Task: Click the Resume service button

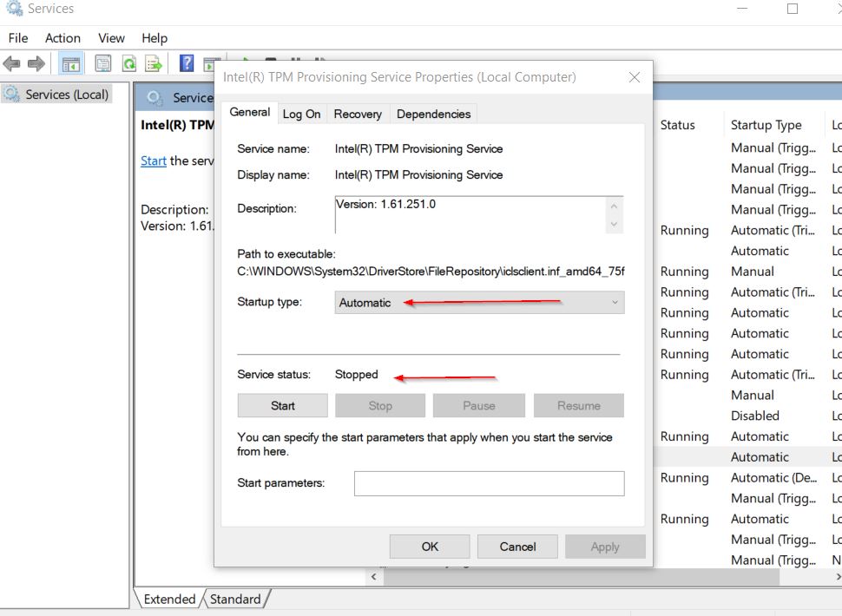Action: tap(579, 406)
